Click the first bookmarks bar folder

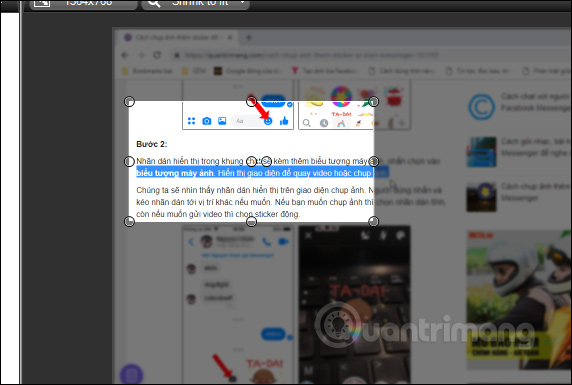pos(147,71)
